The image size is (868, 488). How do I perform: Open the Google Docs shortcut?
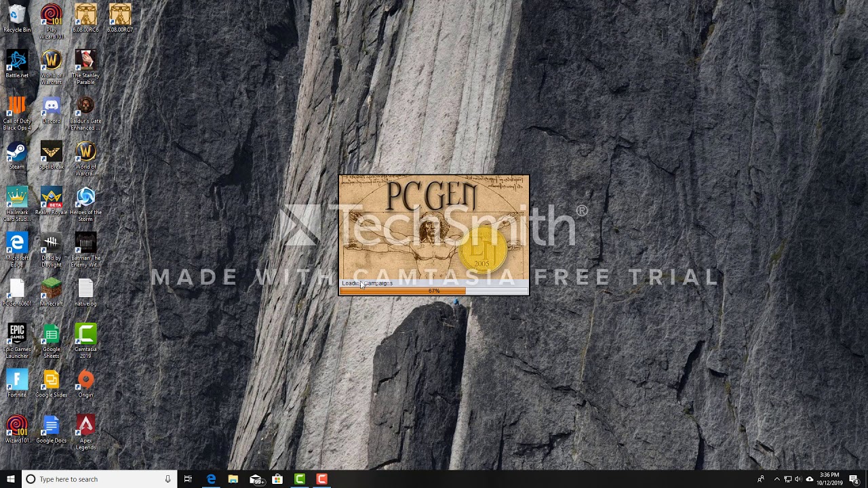tap(52, 429)
